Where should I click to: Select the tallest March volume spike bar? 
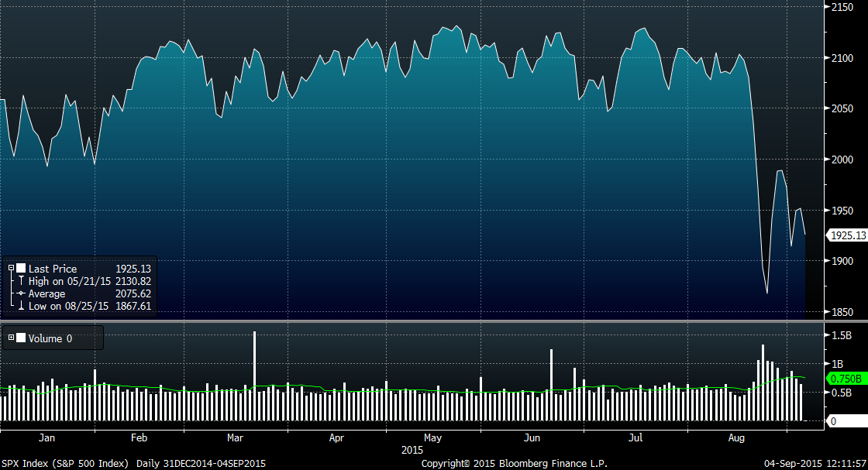click(255, 376)
